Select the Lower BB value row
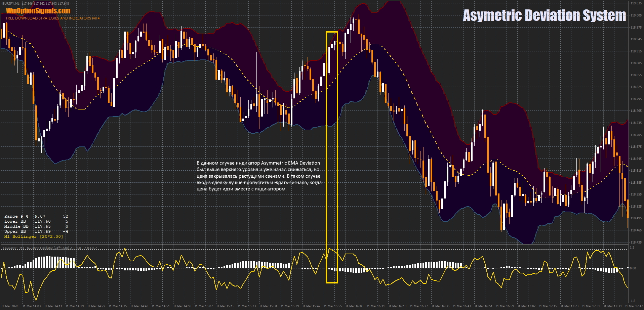This screenshot has width=644, height=310. click(36, 222)
